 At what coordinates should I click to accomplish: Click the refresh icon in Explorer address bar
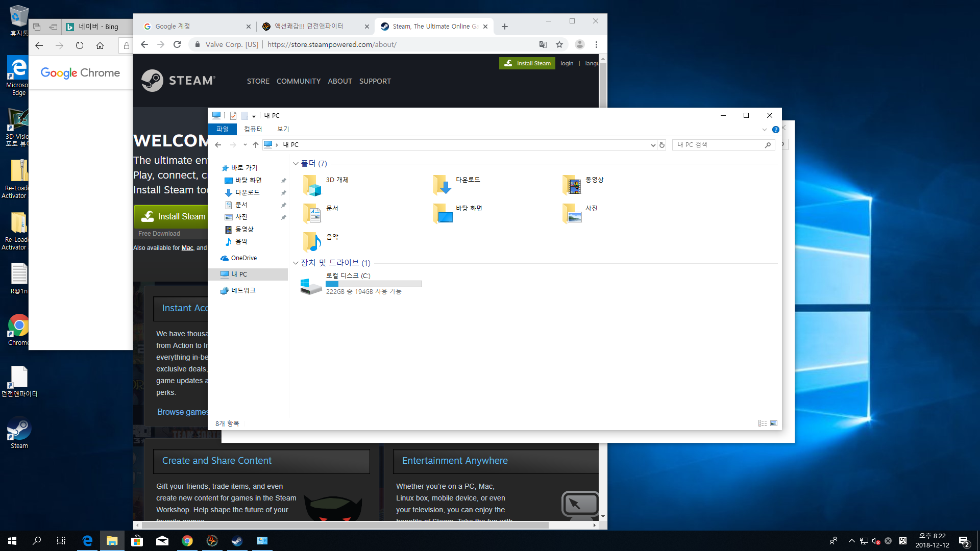click(662, 145)
